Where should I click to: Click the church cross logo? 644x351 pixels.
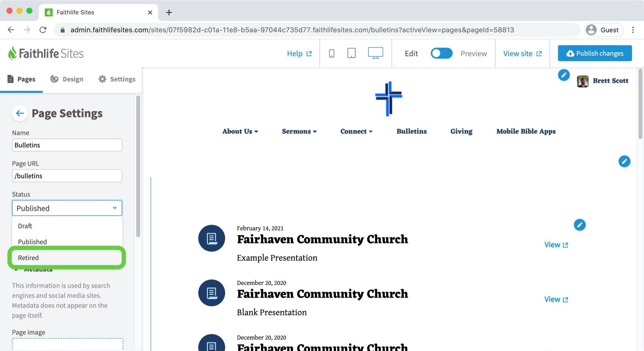click(389, 99)
